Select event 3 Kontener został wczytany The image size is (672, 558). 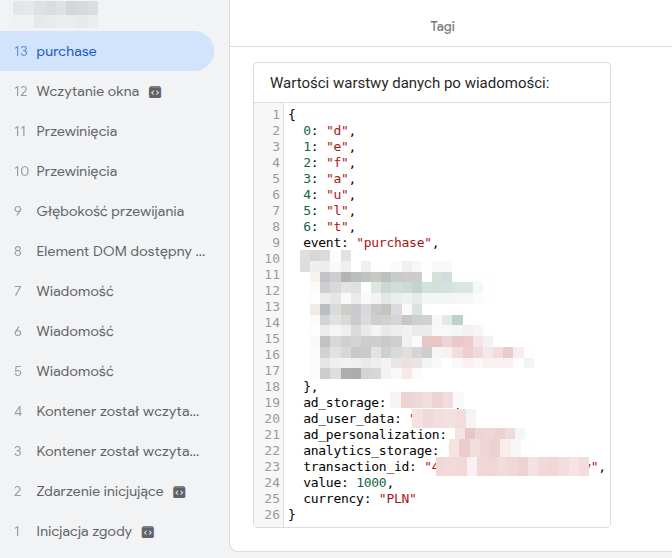click(118, 451)
